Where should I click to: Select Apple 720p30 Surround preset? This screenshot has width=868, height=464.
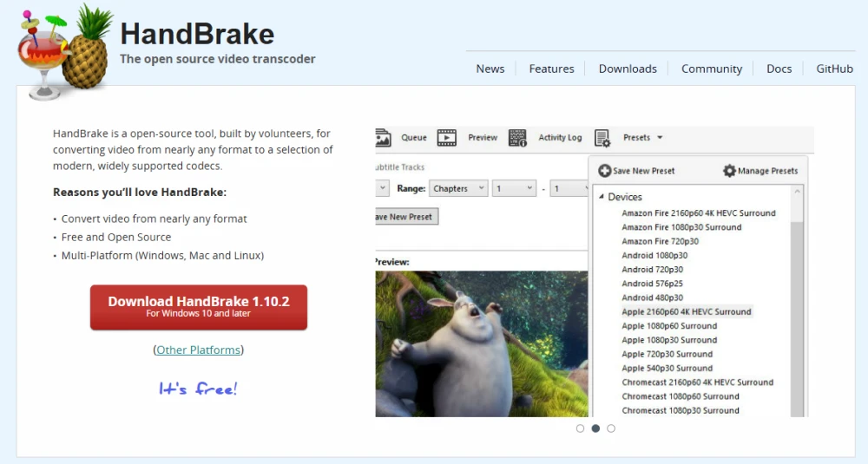point(667,354)
